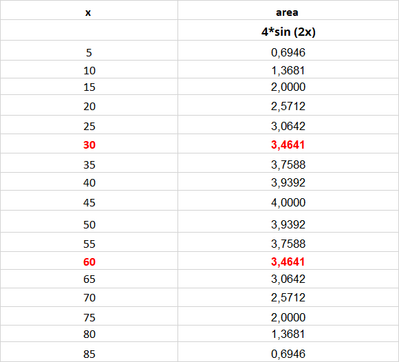Select the x cell with value 75
This screenshot has height=362, width=399.
coord(89,316)
